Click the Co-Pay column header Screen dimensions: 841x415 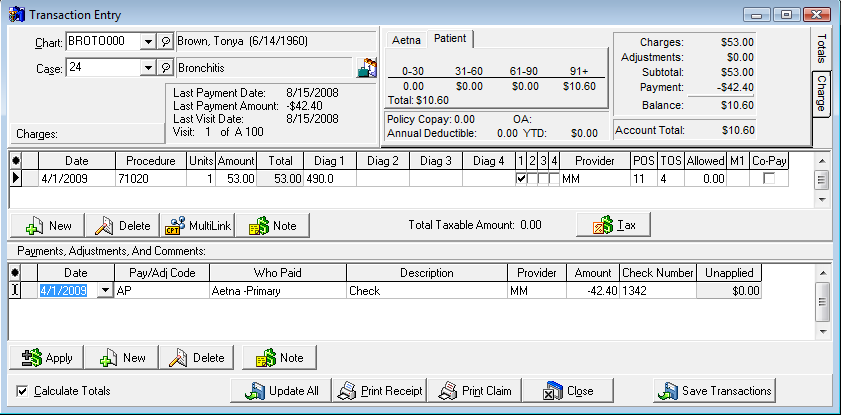click(x=769, y=161)
